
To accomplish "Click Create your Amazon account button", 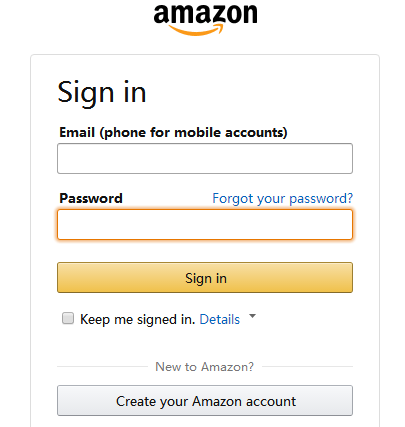I will pyautogui.click(x=205, y=401).
